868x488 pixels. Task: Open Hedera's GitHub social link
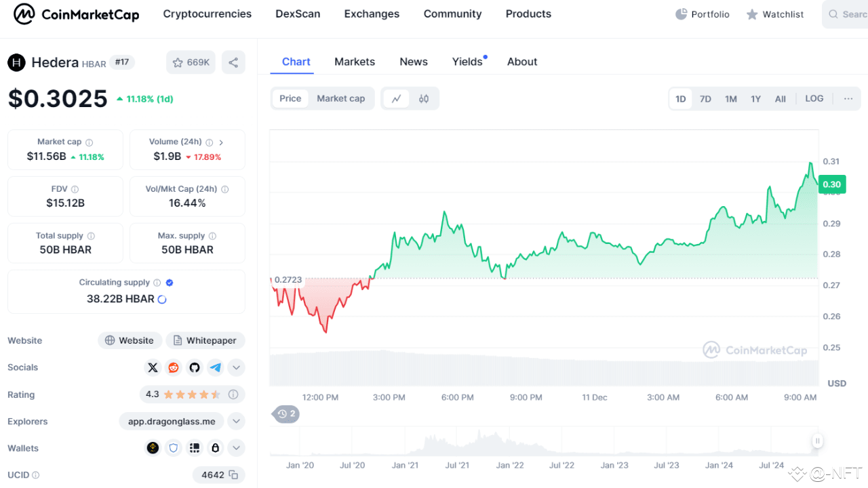pos(195,367)
